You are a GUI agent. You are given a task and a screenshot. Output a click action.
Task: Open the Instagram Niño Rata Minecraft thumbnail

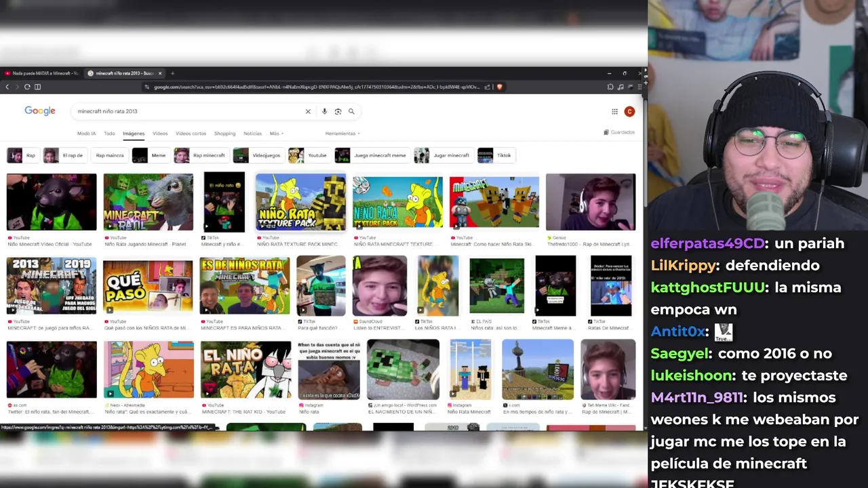tap(470, 369)
